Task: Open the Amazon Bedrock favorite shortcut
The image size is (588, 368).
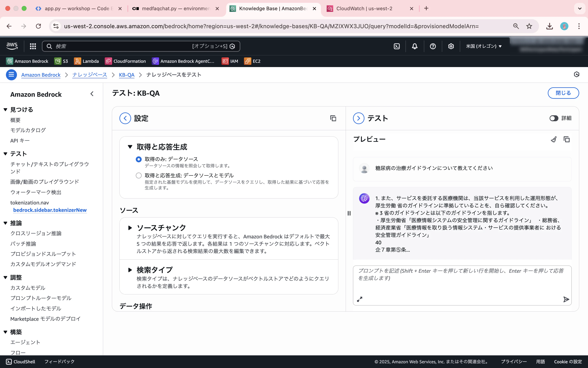Action: tap(27, 61)
